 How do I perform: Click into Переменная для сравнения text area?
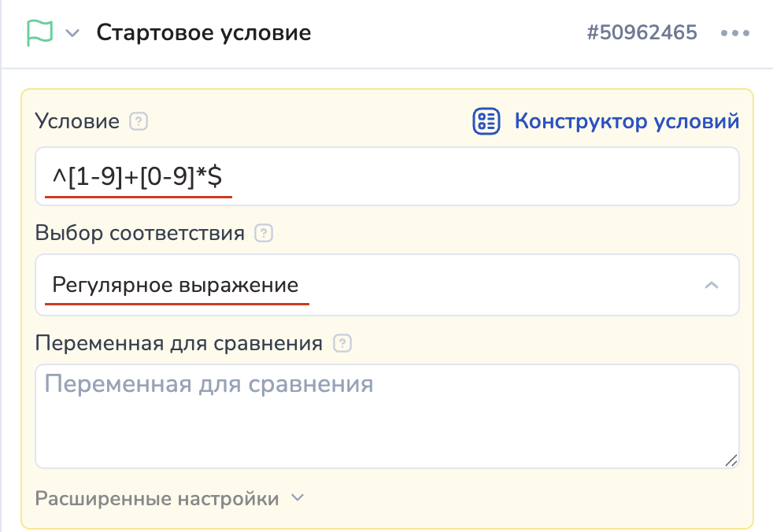[x=386, y=417]
